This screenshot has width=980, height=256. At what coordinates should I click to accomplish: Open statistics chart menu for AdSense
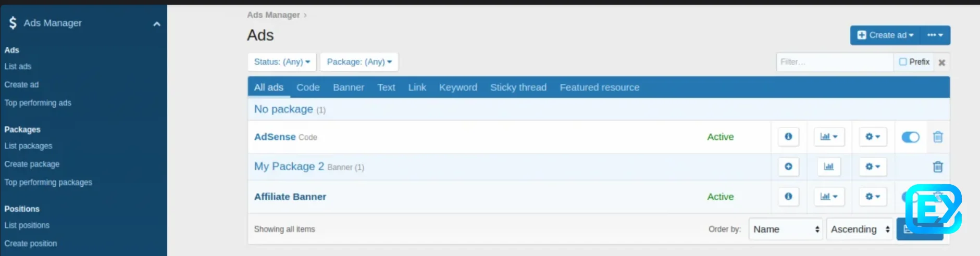828,137
